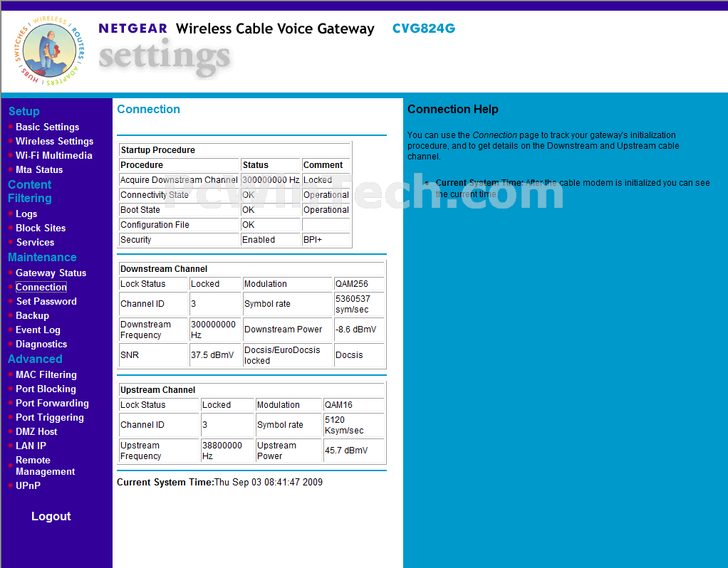The width and height of the screenshot is (728, 568).
Task: Click the Connectivity State cell
Action: pyautogui.click(x=180, y=195)
